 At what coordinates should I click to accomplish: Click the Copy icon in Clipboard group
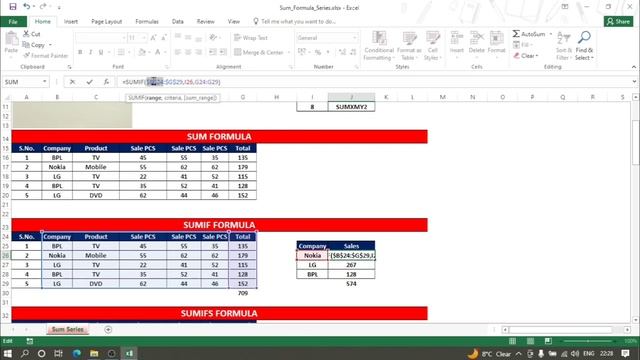(x=26, y=45)
